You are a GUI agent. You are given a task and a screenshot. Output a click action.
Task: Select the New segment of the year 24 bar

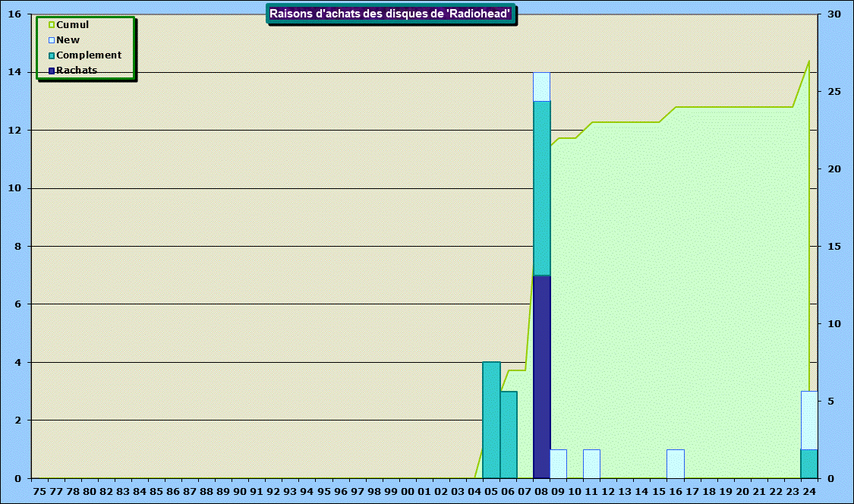pos(809,421)
